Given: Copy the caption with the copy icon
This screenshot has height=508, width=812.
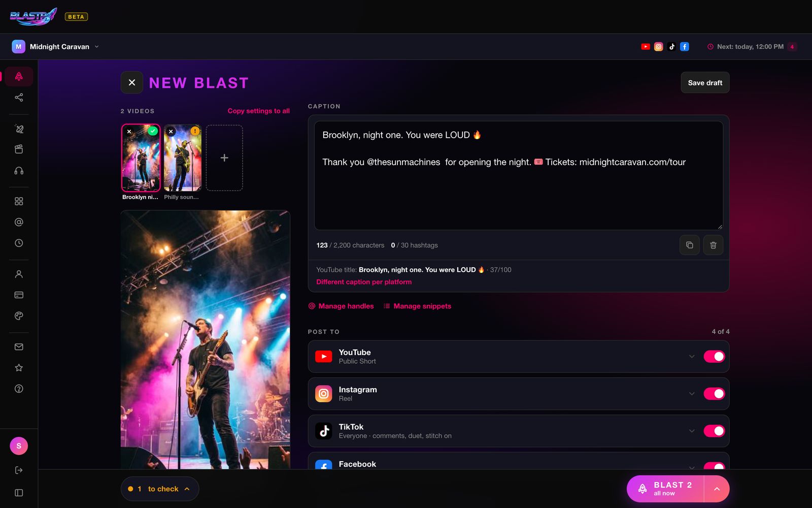Looking at the screenshot, I should tap(689, 245).
